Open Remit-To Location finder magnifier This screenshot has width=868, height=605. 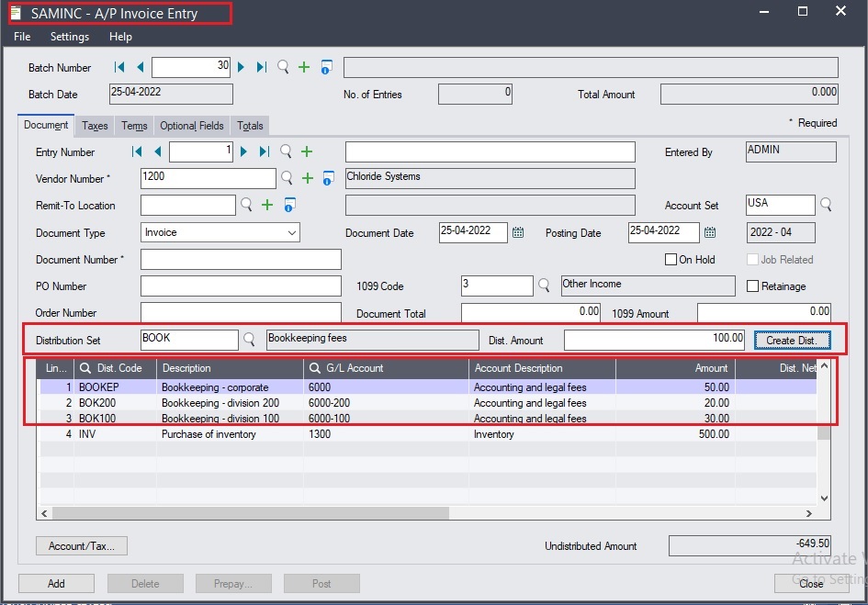tap(246, 205)
